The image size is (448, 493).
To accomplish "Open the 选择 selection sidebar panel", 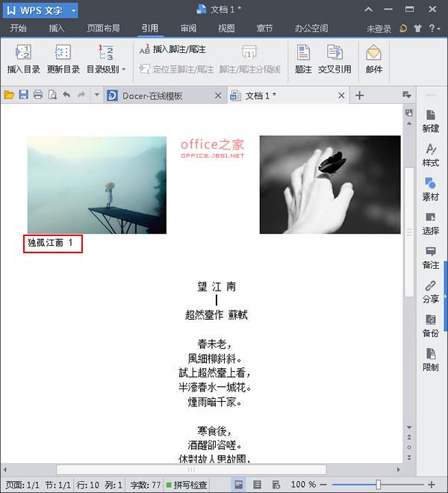I will click(430, 223).
